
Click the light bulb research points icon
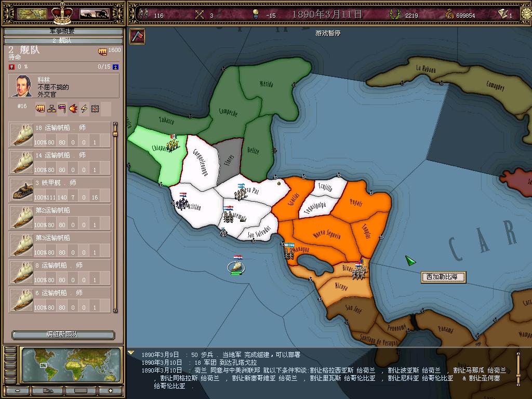pos(256,14)
